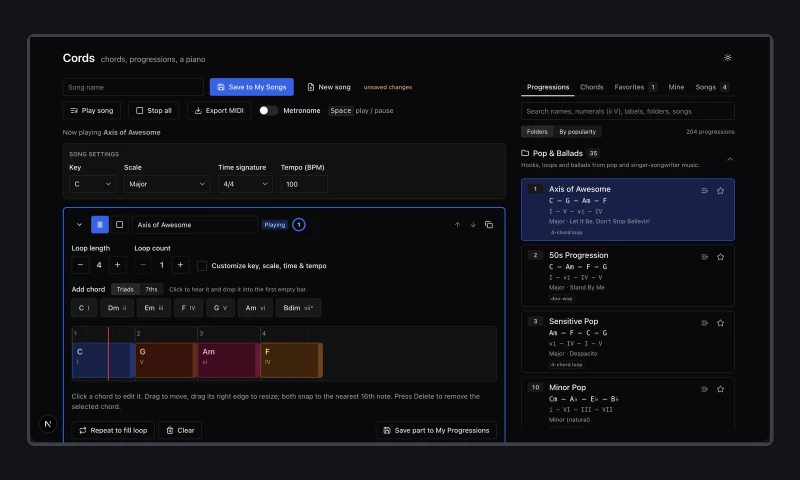This screenshot has width=800, height=480.
Task: Star the 50s Progression
Action: 720,257
